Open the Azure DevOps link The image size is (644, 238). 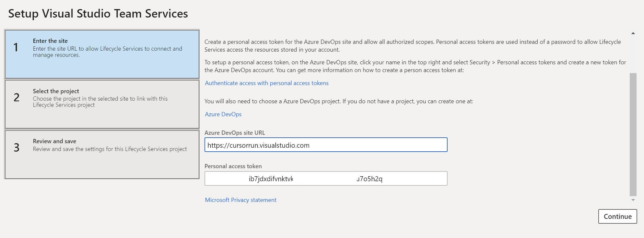tap(223, 114)
